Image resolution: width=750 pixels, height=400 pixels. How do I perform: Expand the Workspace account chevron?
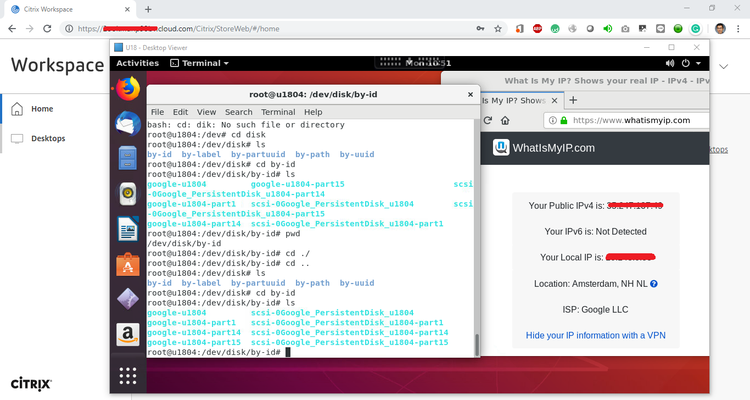tap(724, 67)
